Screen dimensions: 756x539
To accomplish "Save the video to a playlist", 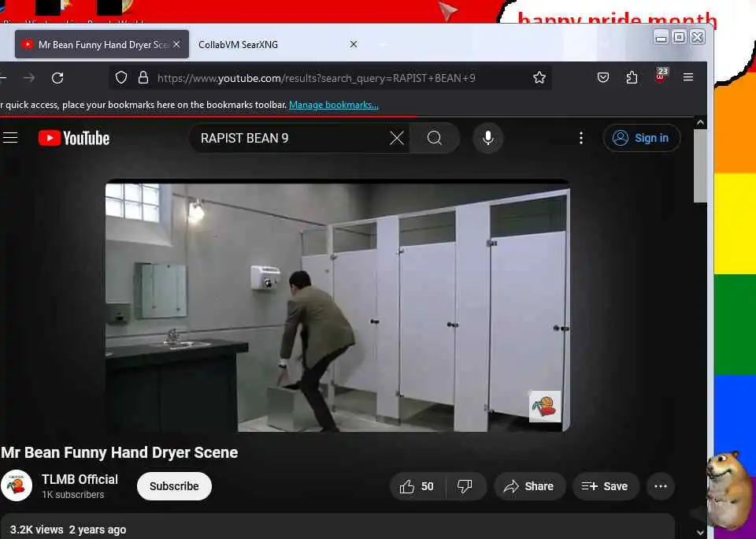I will pyautogui.click(x=606, y=486).
